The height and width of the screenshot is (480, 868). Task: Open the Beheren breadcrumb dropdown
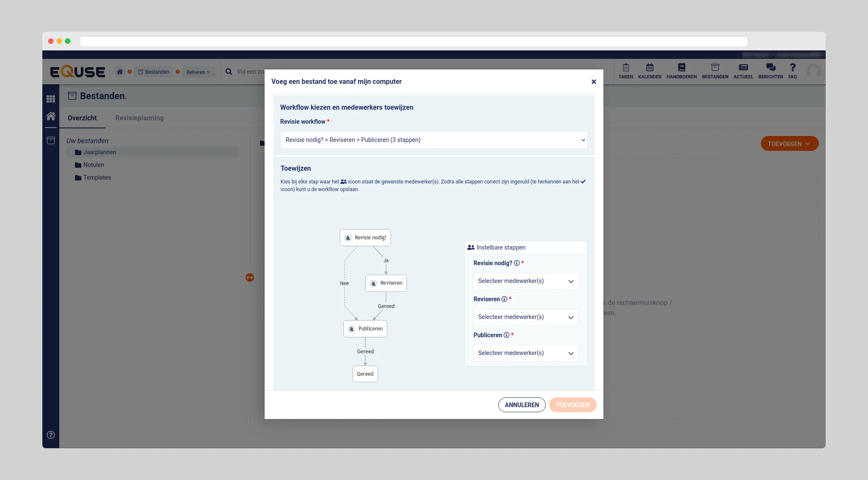point(198,72)
